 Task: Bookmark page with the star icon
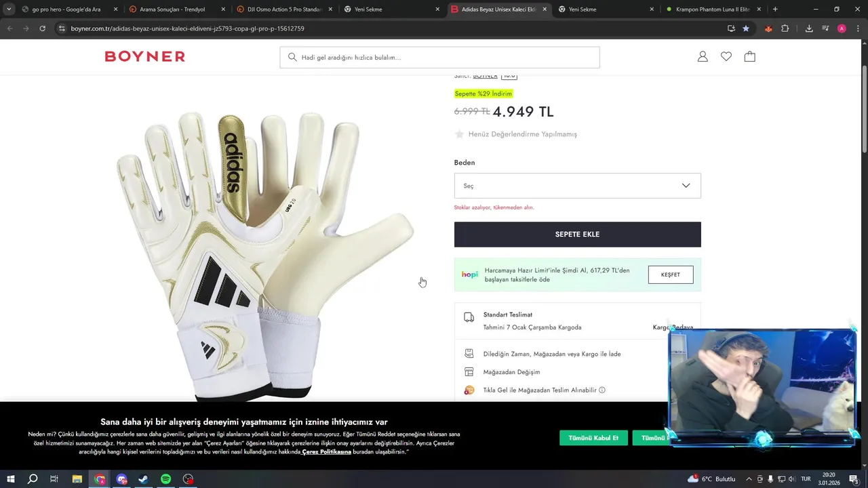[x=746, y=28]
